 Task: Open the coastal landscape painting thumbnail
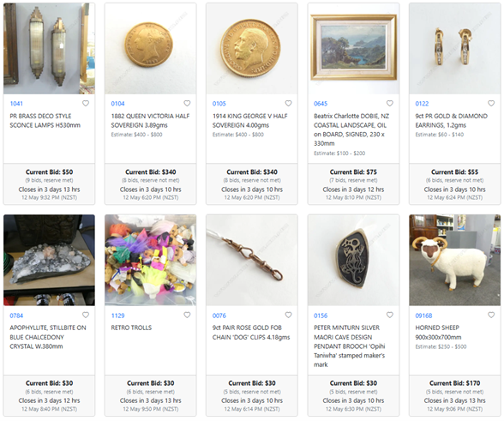[353, 49]
